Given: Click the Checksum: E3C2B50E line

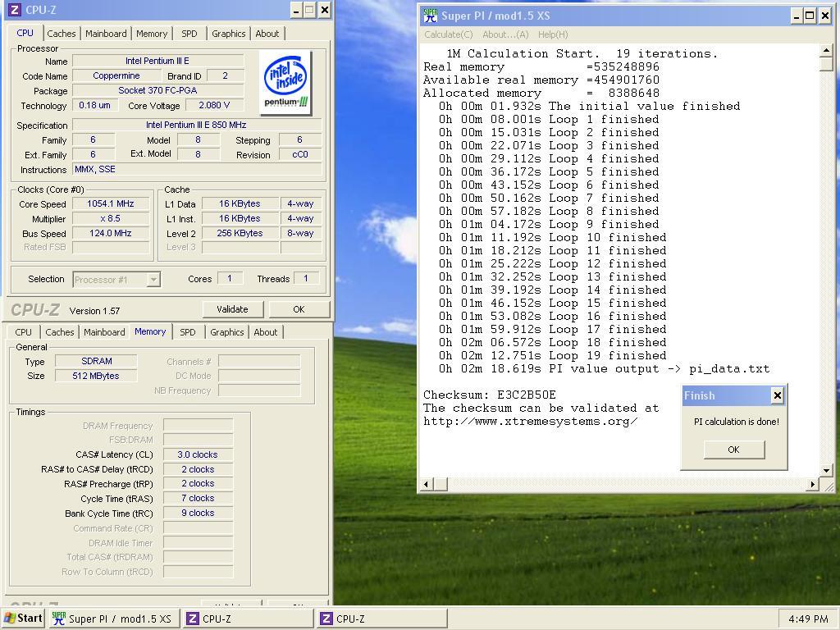Looking at the screenshot, I should click(x=490, y=395).
